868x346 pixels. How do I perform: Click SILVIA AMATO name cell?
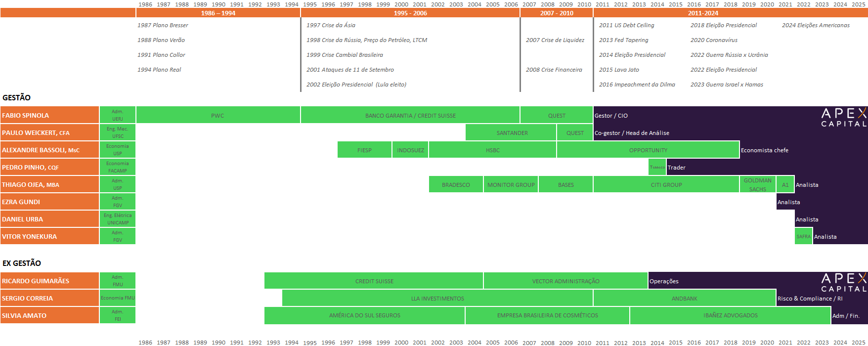(49, 315)
